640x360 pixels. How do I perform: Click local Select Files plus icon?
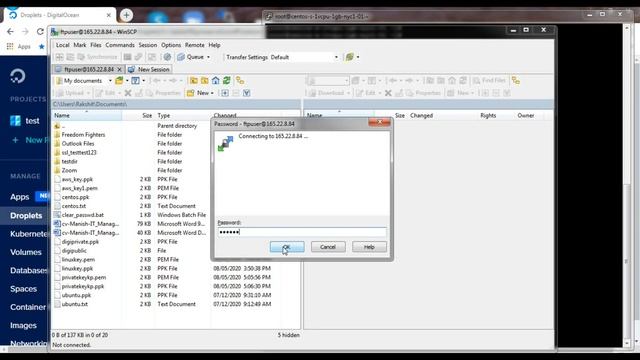point(225,93)
